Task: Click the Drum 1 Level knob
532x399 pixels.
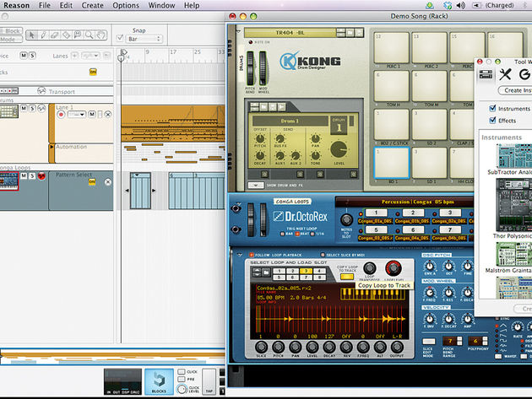Action: 339,149
